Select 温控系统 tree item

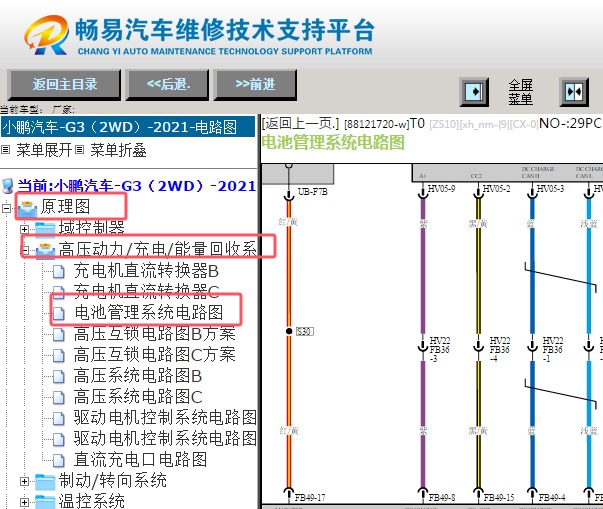[x=92, y=501]
